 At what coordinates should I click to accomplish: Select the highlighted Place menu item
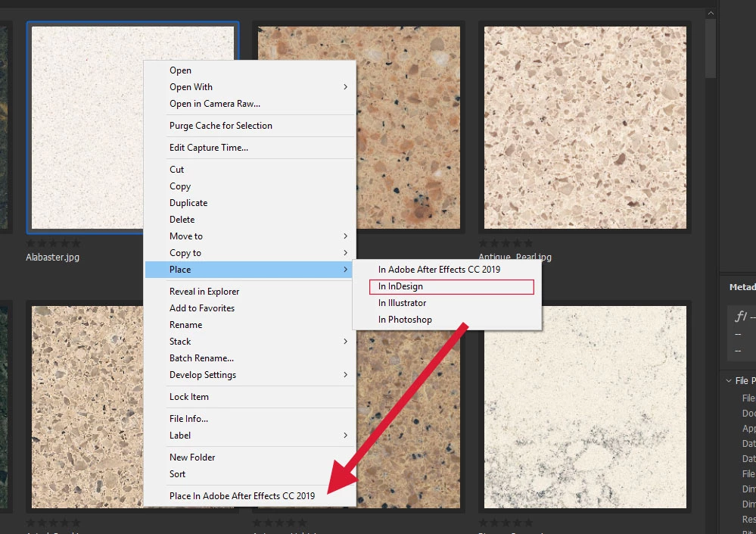pos(250,270)
